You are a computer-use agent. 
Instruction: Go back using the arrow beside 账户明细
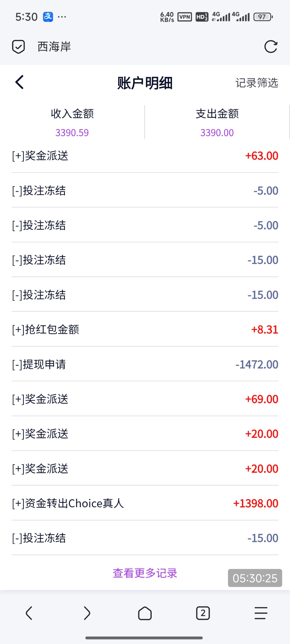[20, 82]
